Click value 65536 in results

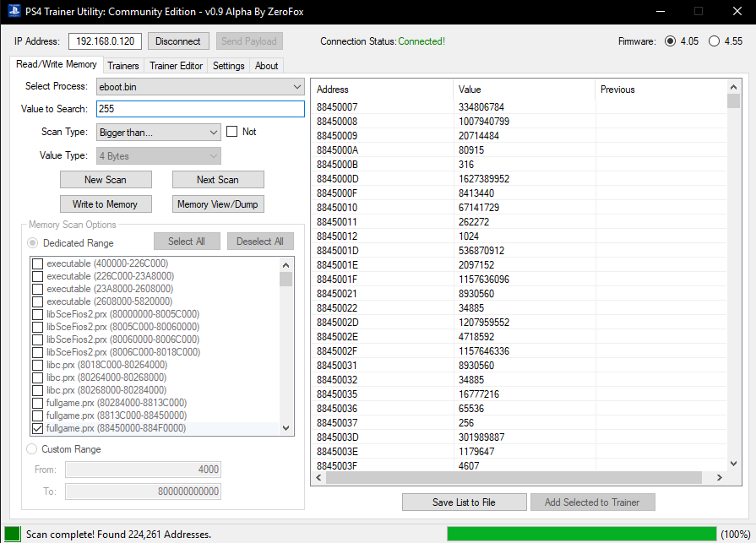pos(471,409)
